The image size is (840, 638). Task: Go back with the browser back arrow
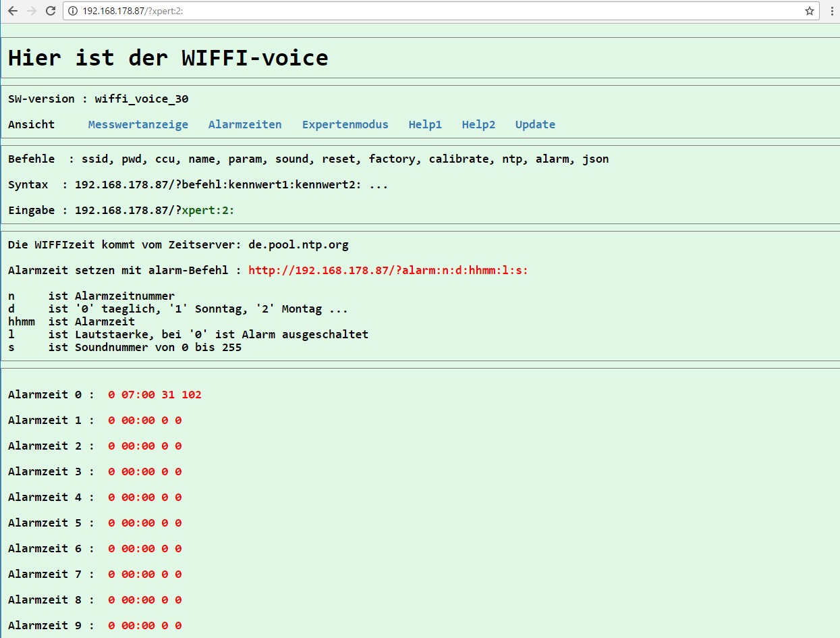(x=13, y=11)
